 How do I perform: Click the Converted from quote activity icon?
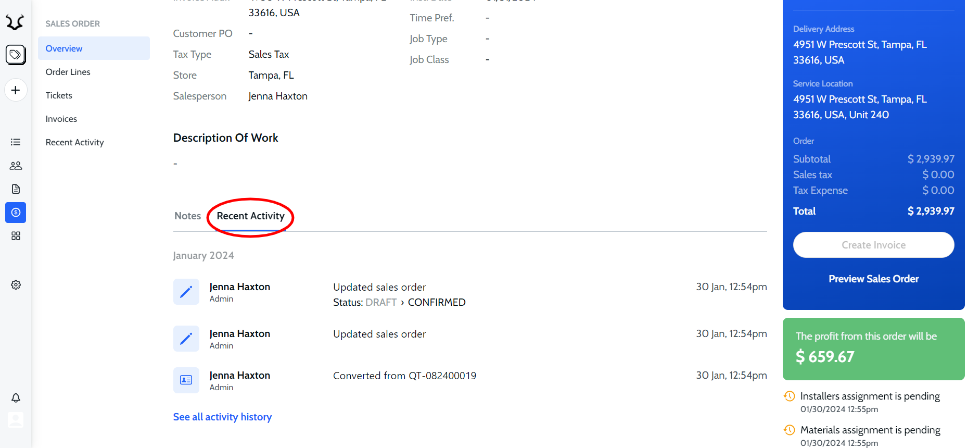(x=186, y=380)
